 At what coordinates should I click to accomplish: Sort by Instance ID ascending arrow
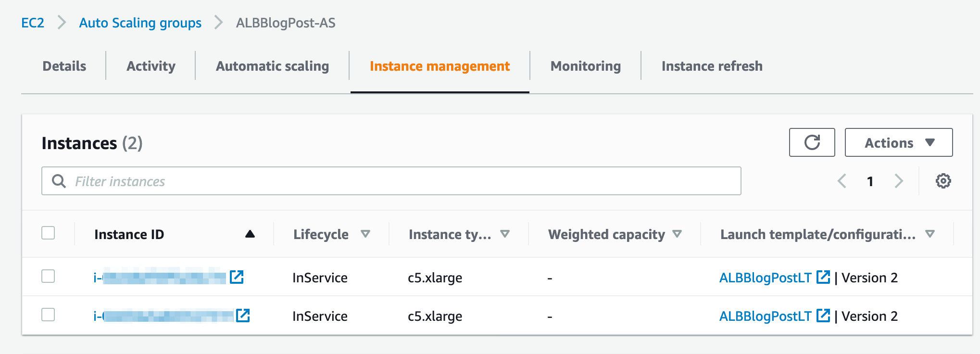(250, 234)
